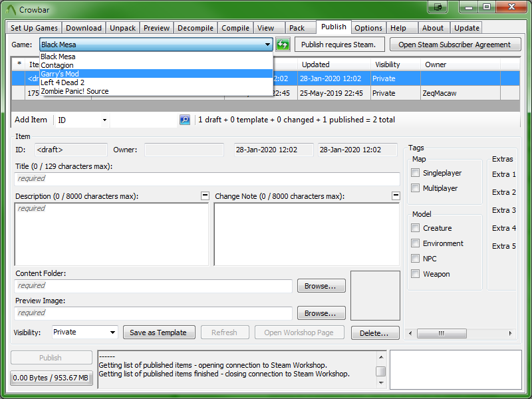Select the ZeqMacaw published item row
This screenshot has width=532, height=399.
265,93
